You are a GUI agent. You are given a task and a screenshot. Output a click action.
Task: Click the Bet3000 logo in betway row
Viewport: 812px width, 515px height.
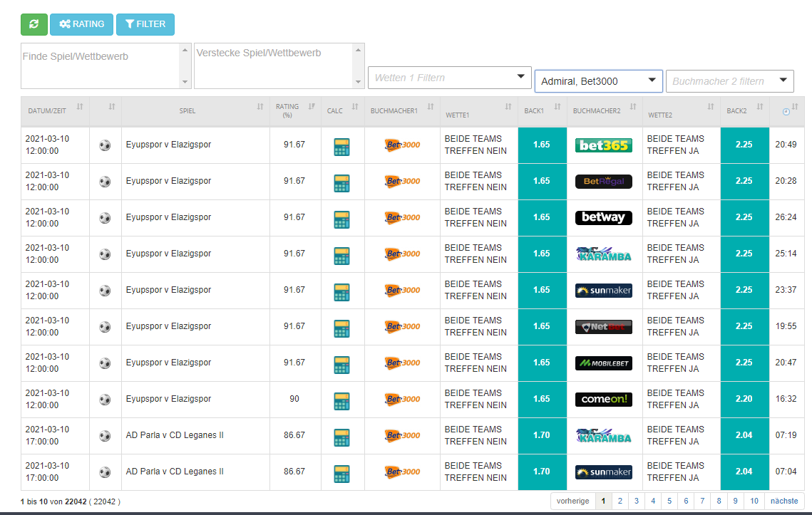coord(402,217)
